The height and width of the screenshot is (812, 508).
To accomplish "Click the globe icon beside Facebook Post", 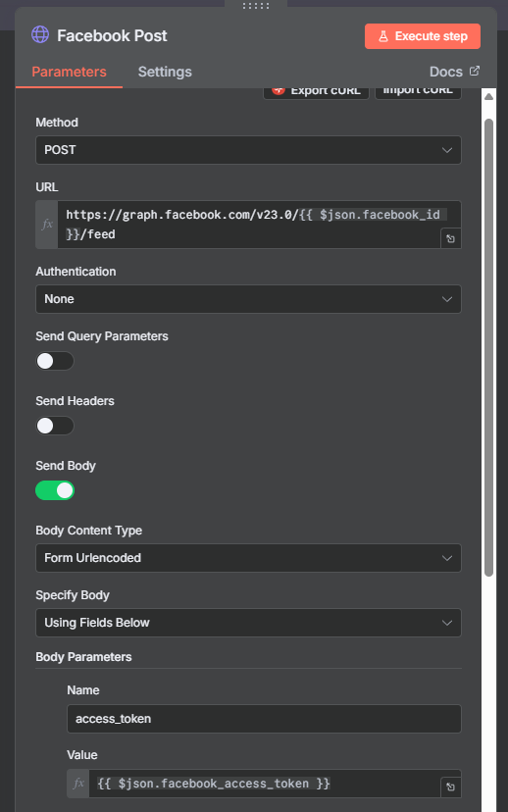I will (x=40, y=34).
